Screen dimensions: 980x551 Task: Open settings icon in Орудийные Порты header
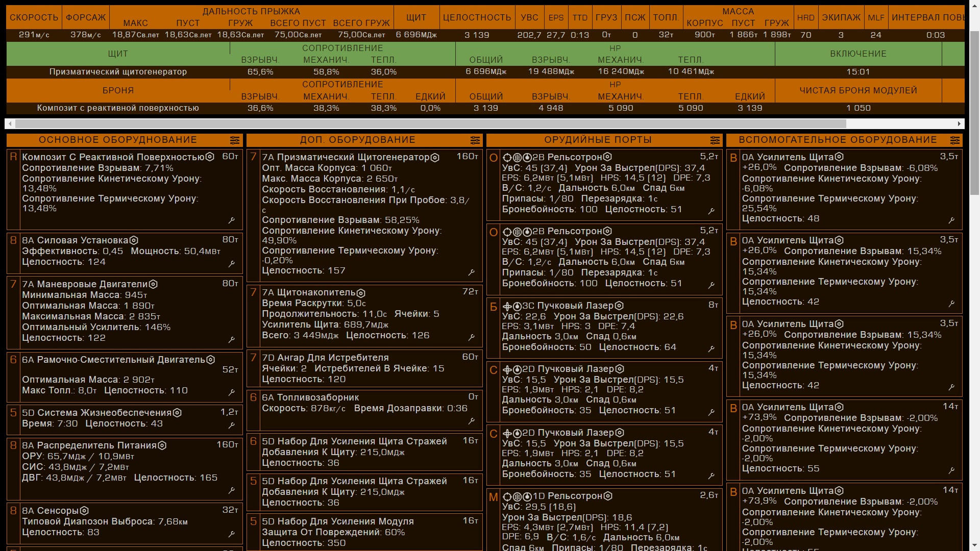(715, 140)
